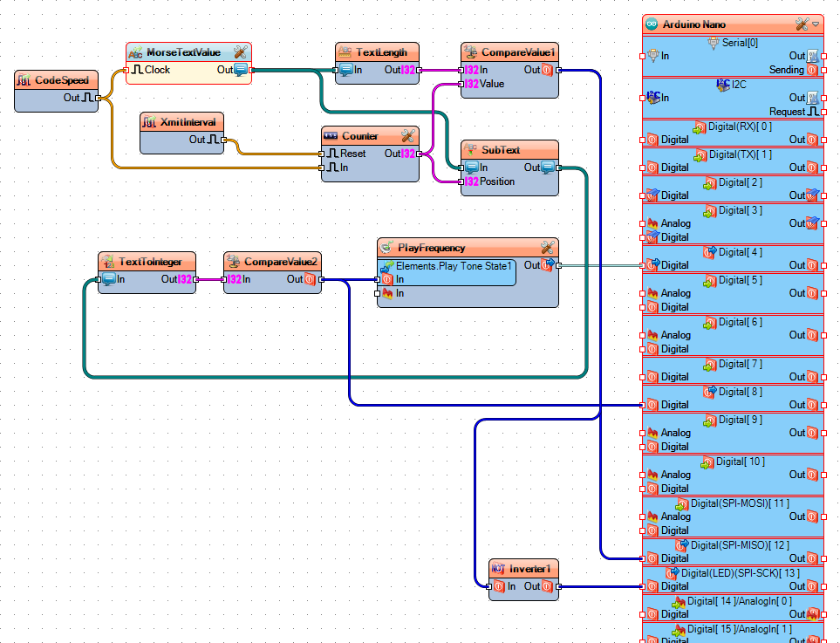This screenshot has width=840, height=643.
Task: Open the PlayFrequency wrench settings icon
Action: coord(548,247)
